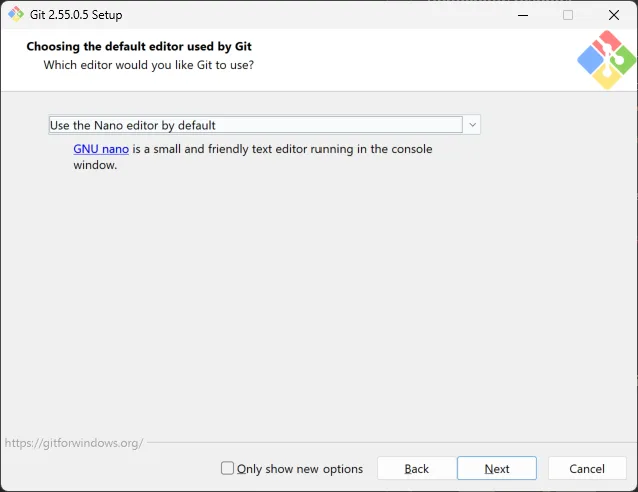Go back with the Back button
The height and width of the screenshot is (492, 638).
(417, 468)
